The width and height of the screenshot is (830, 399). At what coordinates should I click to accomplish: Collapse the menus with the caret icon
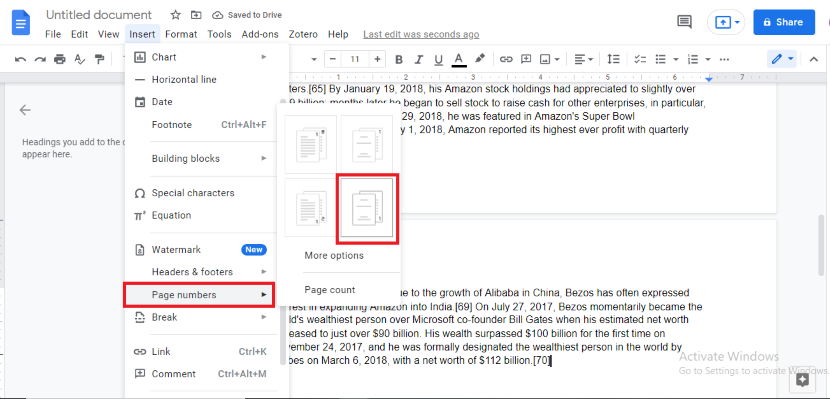pyautogui.click(x=814, y=59)
